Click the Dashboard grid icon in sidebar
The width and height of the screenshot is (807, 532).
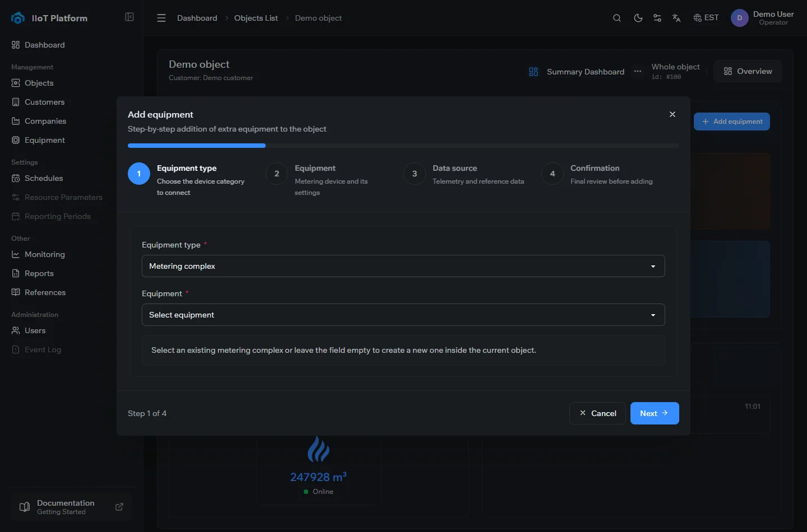(x=16, y=45)
